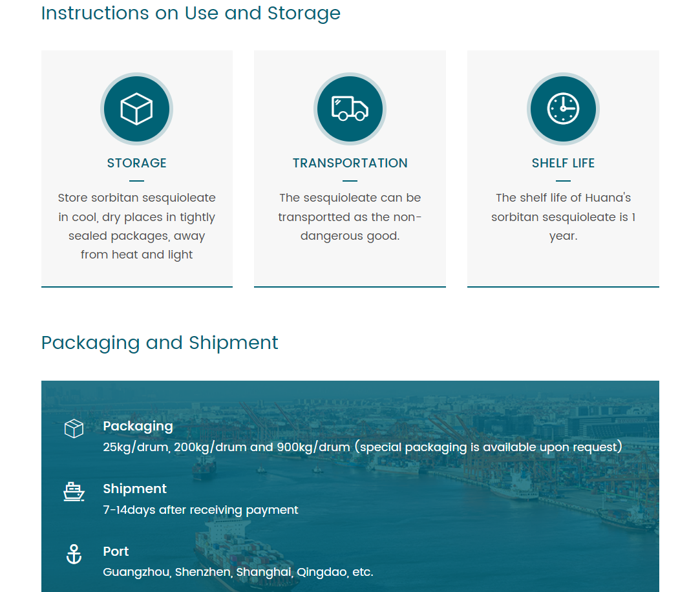Click the 'Packaging and Shipment' heading
The width and height of the screenshot is (700, 592).
[160, 343]
